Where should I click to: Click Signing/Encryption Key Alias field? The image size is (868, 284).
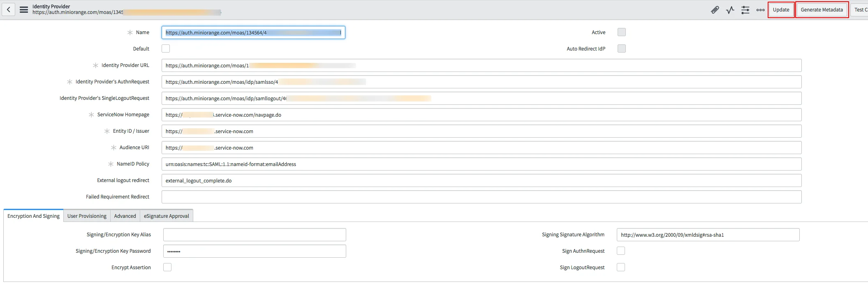point(255,235)
